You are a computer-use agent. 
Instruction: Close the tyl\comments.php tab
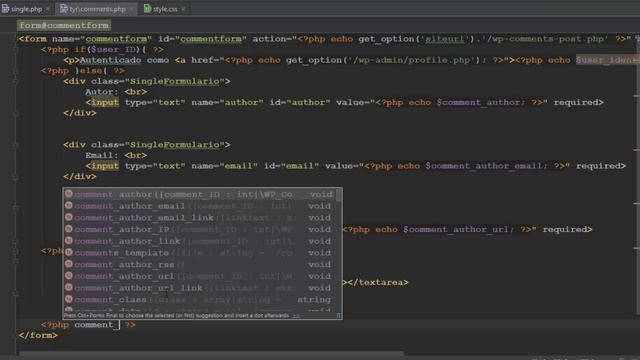pyautogui.click(x=131, y=9)
